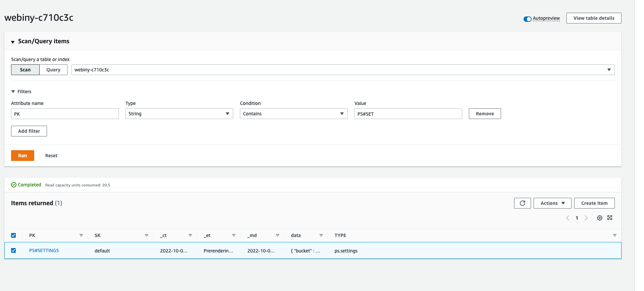644x291 pixels.
Task: Click the View table details button
Action: 593,18
